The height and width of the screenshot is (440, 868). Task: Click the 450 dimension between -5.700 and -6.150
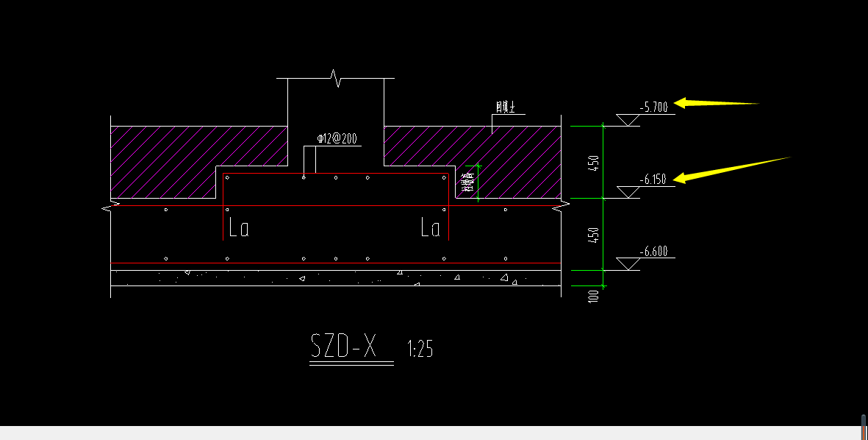[x=593, y=163]
